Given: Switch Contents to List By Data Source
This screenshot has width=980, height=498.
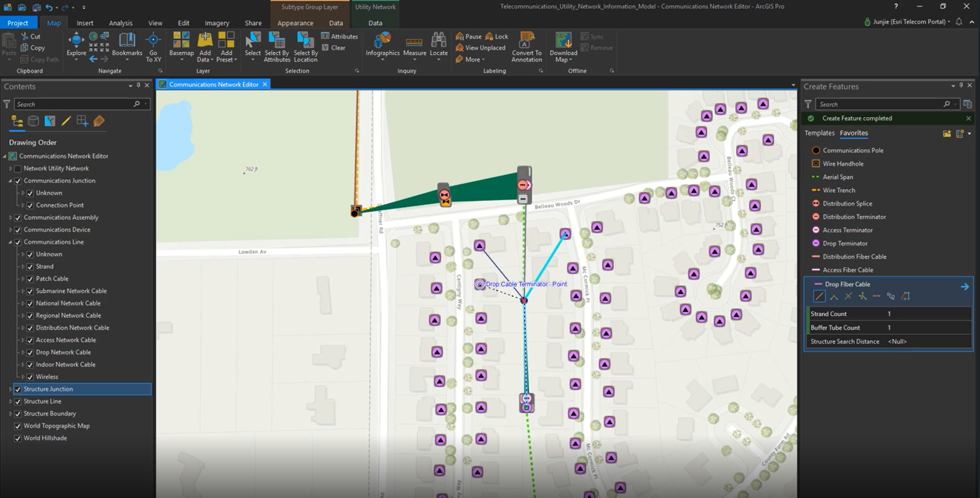Looking at the screenshot, I should (33, 121).
